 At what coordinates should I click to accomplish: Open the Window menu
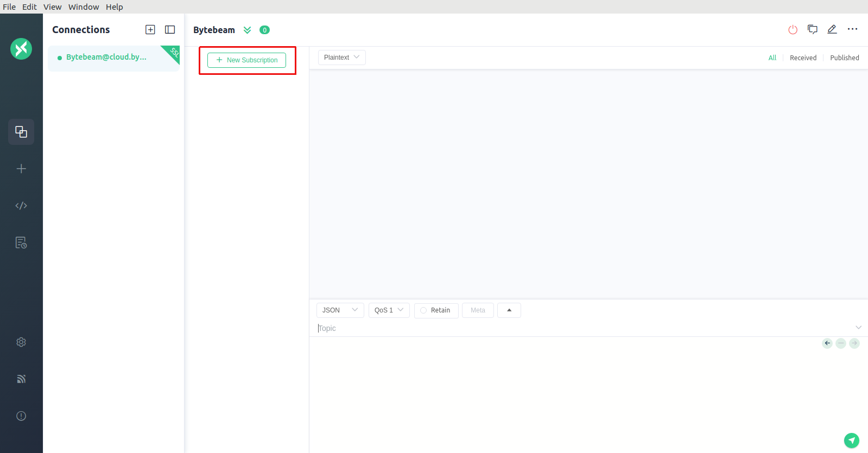pos(84,7)
